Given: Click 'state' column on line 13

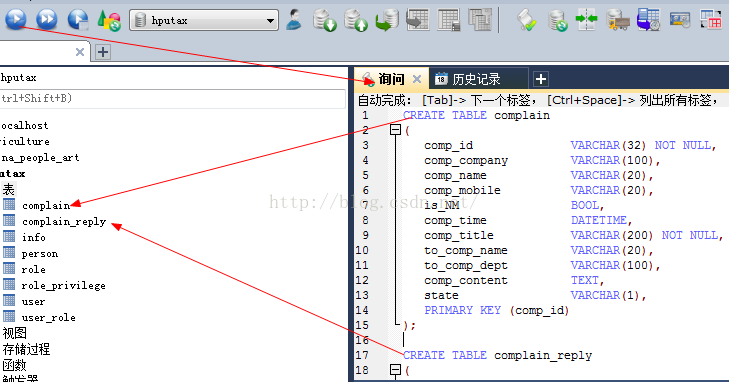Looking at the screenshot, I should pyautogui.click(x=441, y=296).
